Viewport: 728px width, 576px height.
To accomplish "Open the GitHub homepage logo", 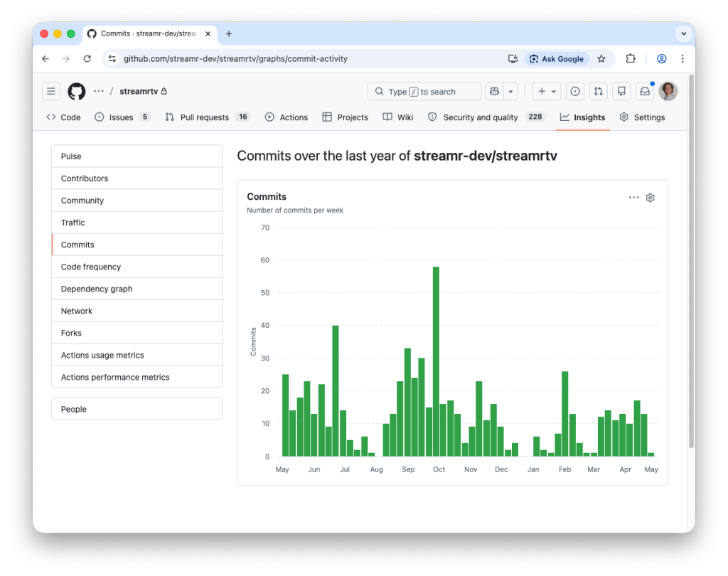I will coord(77,92).
